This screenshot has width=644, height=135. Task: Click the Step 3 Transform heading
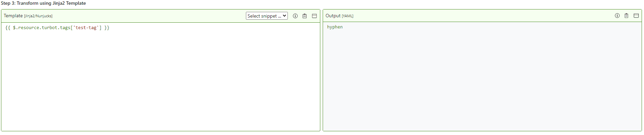[x=43, y=3]
